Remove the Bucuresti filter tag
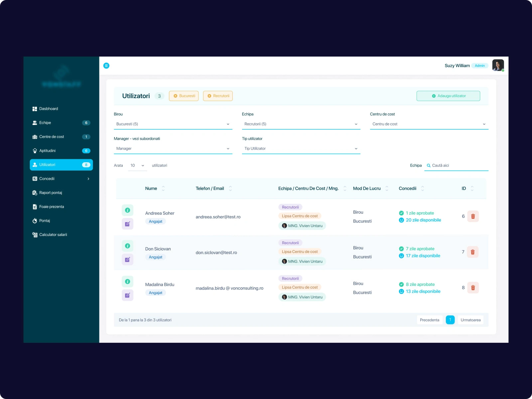 tap(176, 96)
